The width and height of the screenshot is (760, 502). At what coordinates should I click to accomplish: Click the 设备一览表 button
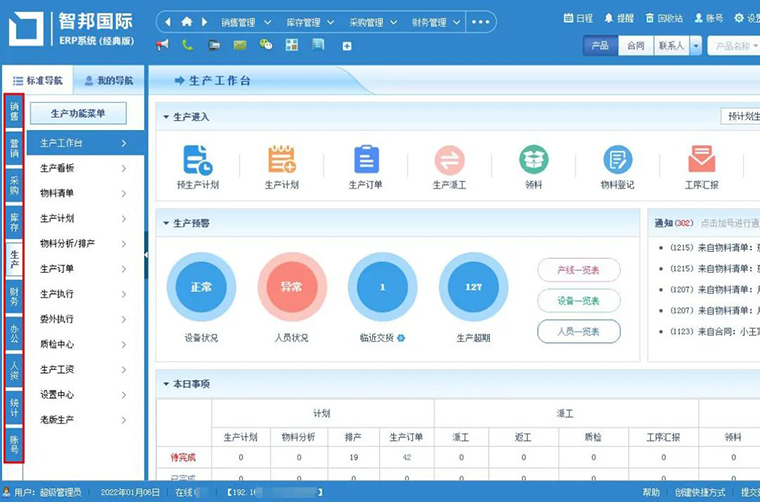[x=579, y=301]
